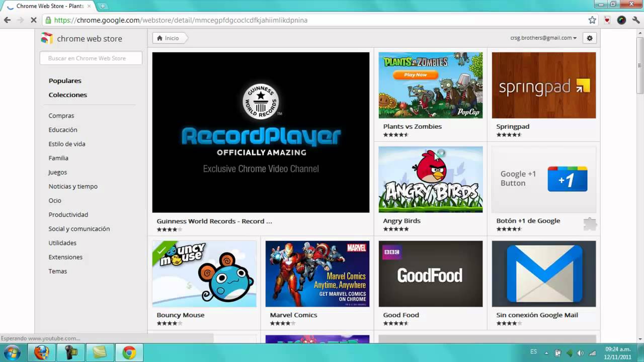Open a new browser tab
This screenshot has width=644, height=362.
click(x=103, y=6)
